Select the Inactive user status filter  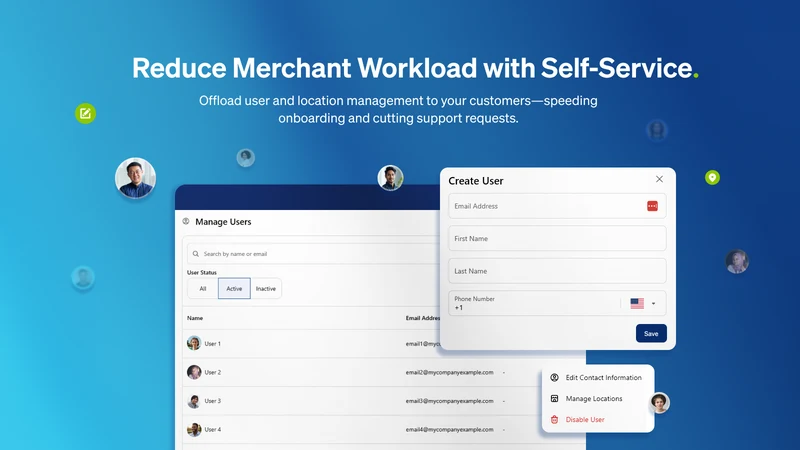266,289
